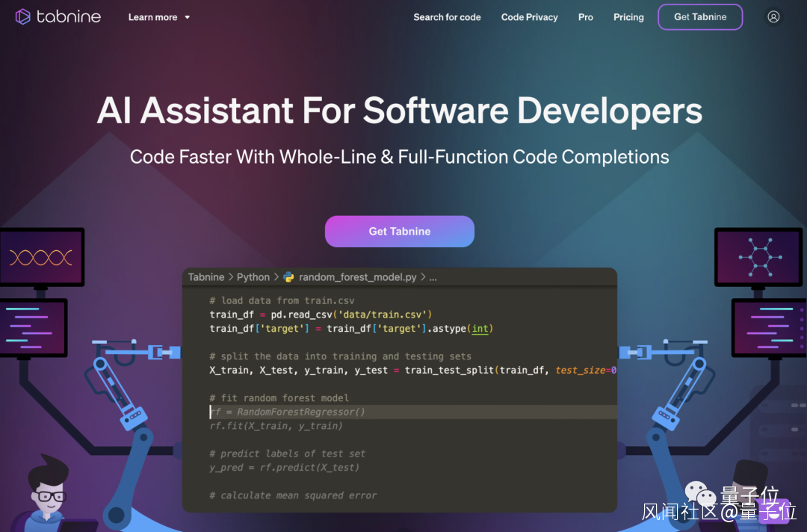This screenshot has width=807, height=532.
Task: Expand the Learn more dropdown arrow
Action: pos(188,17)
